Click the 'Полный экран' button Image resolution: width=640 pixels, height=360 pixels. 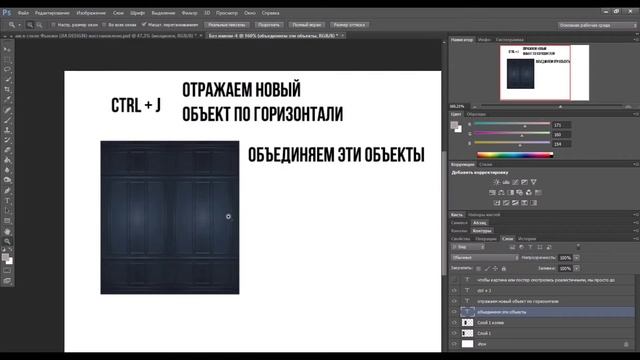307,25
